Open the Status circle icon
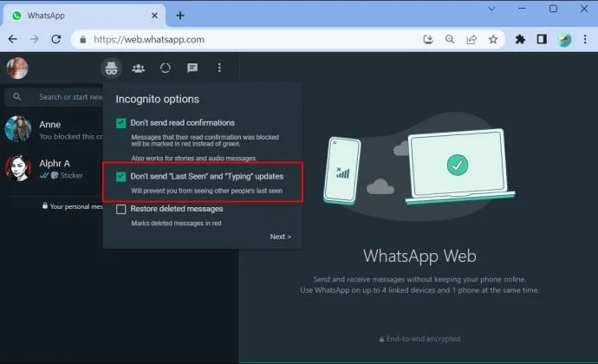The image size is (598, 364). pyautogui.click(x=166, y=68)
